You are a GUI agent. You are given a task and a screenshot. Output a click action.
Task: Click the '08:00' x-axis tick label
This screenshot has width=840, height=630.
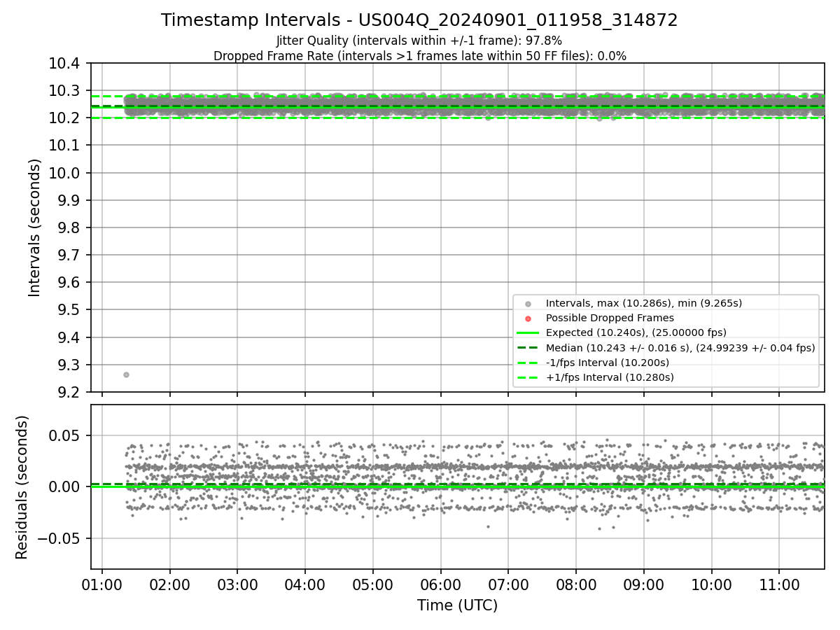click(576, 584)
